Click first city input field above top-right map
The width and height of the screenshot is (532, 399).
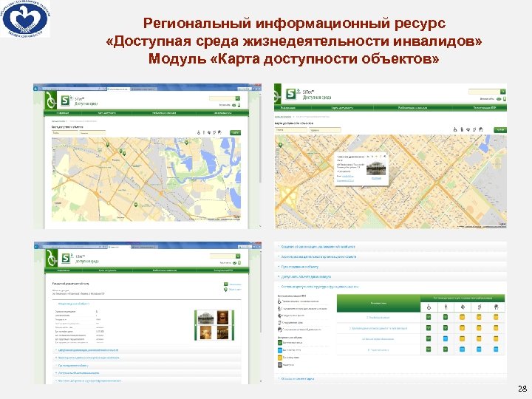point(291,130)
